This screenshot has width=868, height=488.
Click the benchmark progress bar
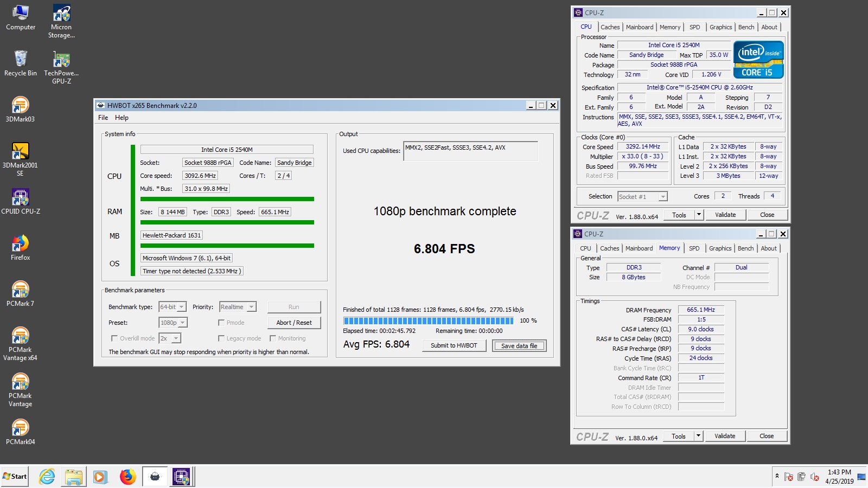(x=428, y=320)
